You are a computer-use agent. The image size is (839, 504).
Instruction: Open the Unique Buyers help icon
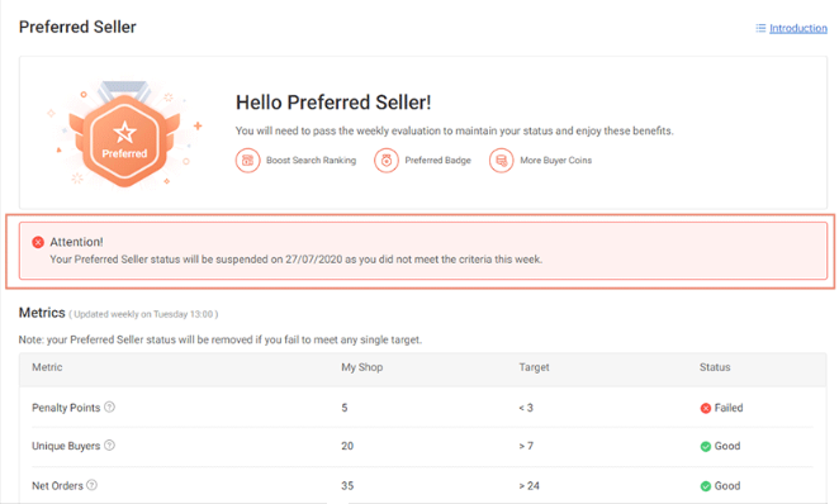tap(110, 445)
